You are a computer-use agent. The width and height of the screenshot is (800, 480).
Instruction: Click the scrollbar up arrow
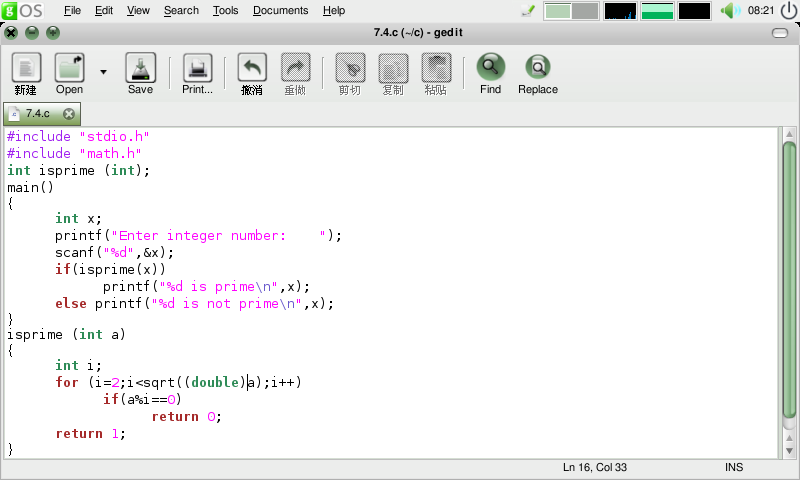(x=789, y=135)
